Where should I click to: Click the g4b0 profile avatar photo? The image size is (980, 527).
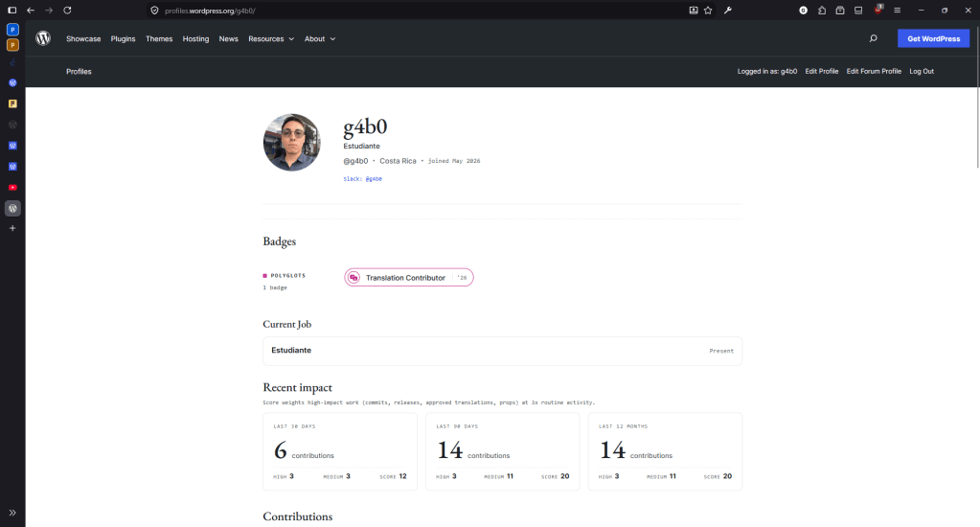coord(292,143)
